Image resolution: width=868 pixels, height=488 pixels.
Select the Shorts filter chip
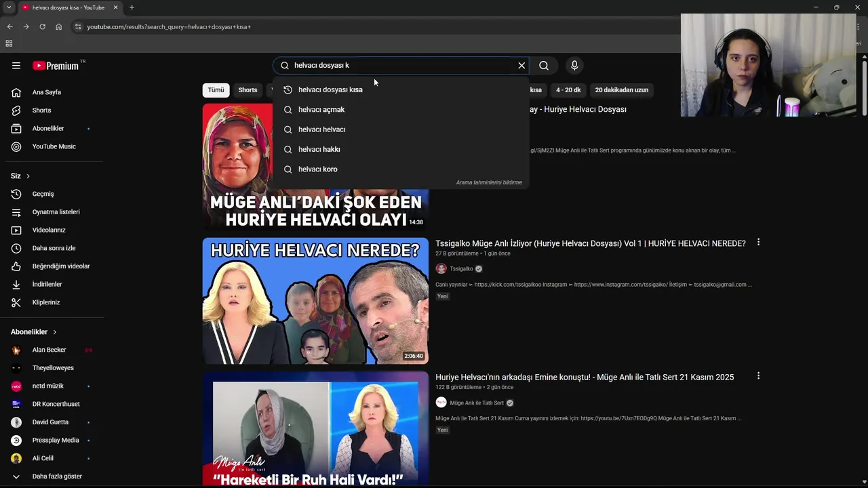248,90
